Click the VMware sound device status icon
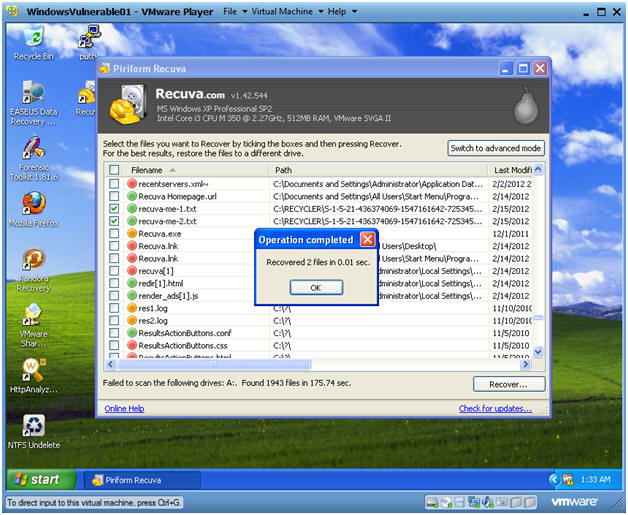This screenshot has height=515, width=628. click(488, 502)
